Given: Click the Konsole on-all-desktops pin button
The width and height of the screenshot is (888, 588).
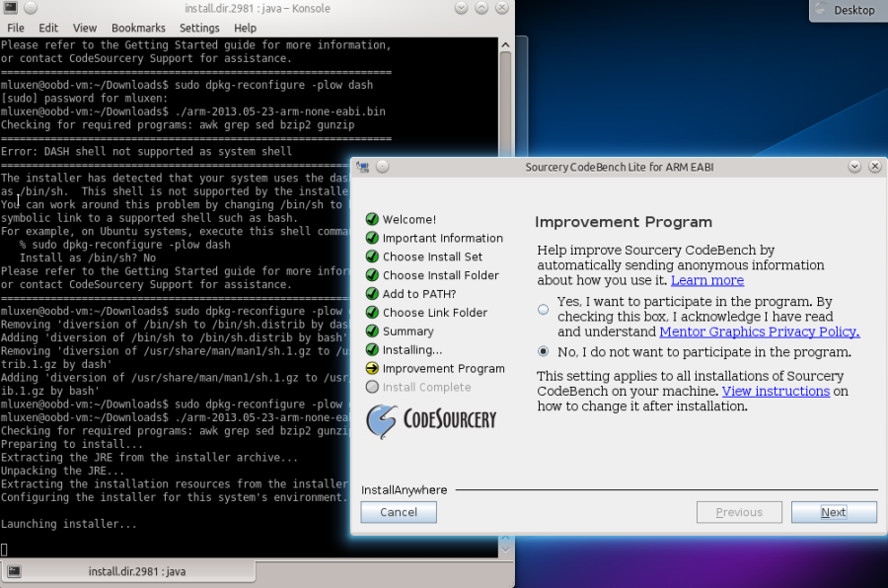Looking at the screenshot, I should point(30,9).
